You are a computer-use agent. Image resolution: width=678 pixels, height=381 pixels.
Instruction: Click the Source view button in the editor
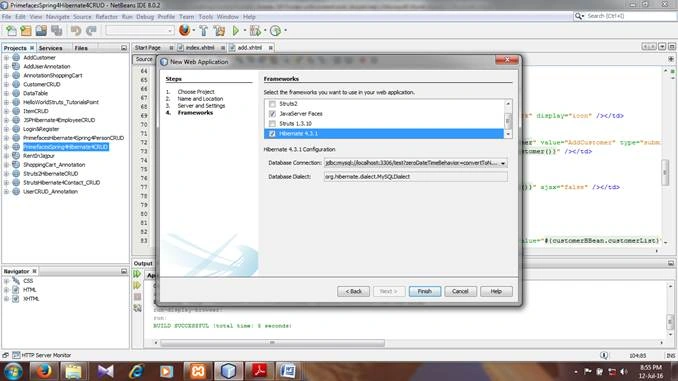[x=144, y=59]
